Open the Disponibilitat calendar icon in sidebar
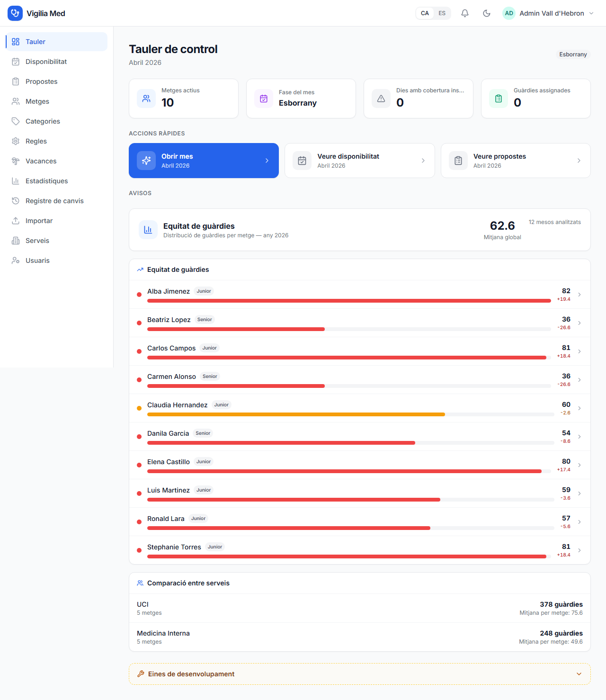The image size is (606, 700). [x=16, y=61]
